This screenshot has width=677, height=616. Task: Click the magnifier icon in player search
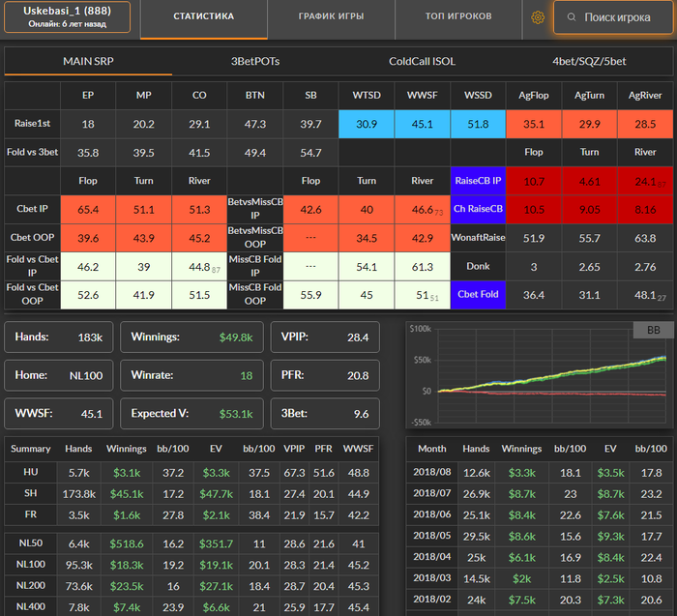[573, 17]
